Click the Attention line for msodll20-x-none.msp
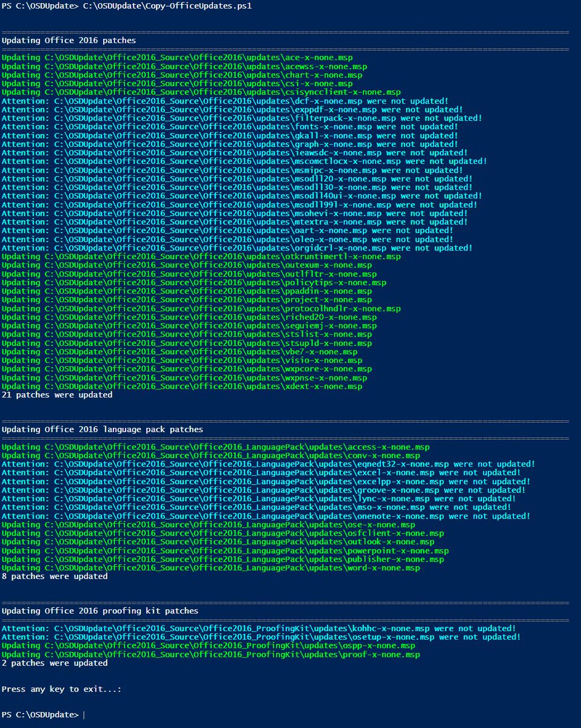This screenshot has height=728, width=581. point(237,178)
